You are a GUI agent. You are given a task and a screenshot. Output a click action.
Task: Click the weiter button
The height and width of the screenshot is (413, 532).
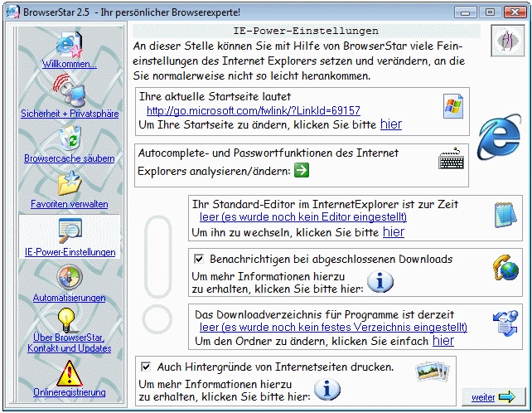pos(492,397)
